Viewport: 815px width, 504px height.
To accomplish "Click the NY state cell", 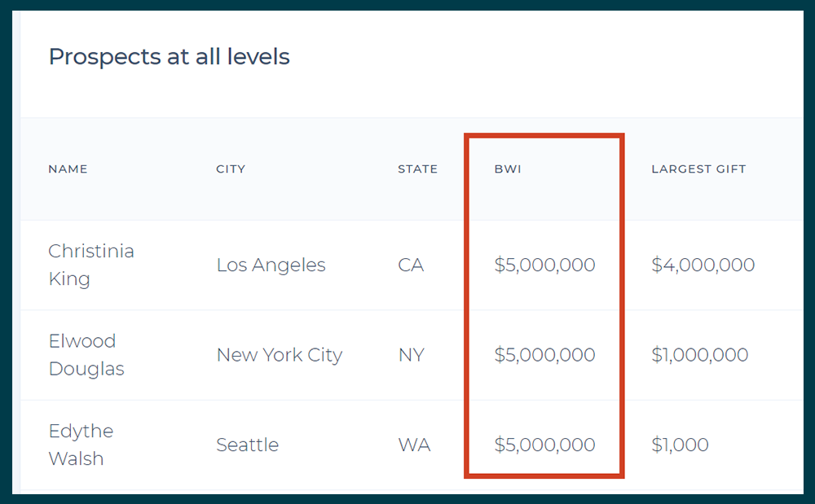I will pos(411,355).
